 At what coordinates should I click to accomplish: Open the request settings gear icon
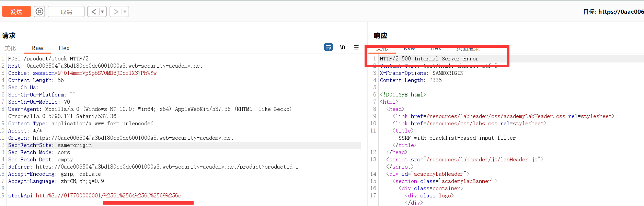(x=39, y=12)
